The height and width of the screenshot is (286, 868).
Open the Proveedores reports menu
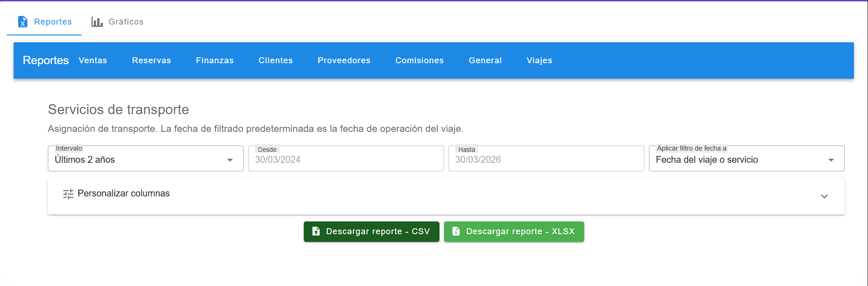tap(344, 60)
